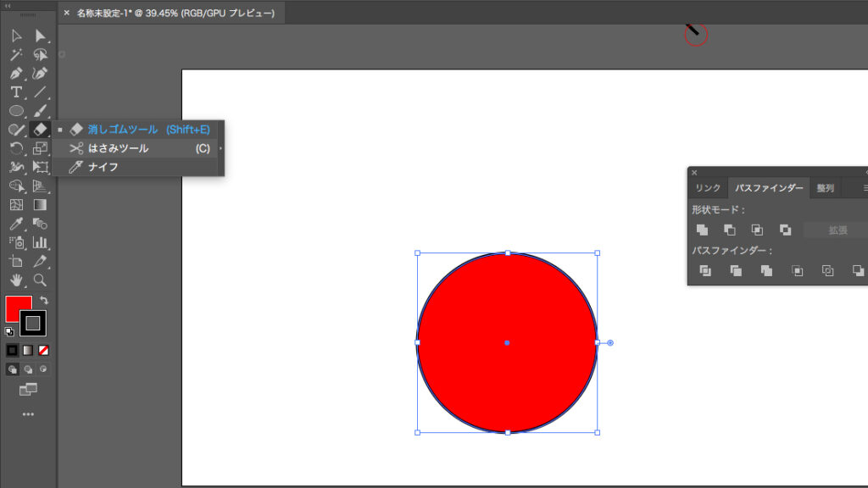
Task: Select the Zoom magnifier tool
Action: point(40,280)
